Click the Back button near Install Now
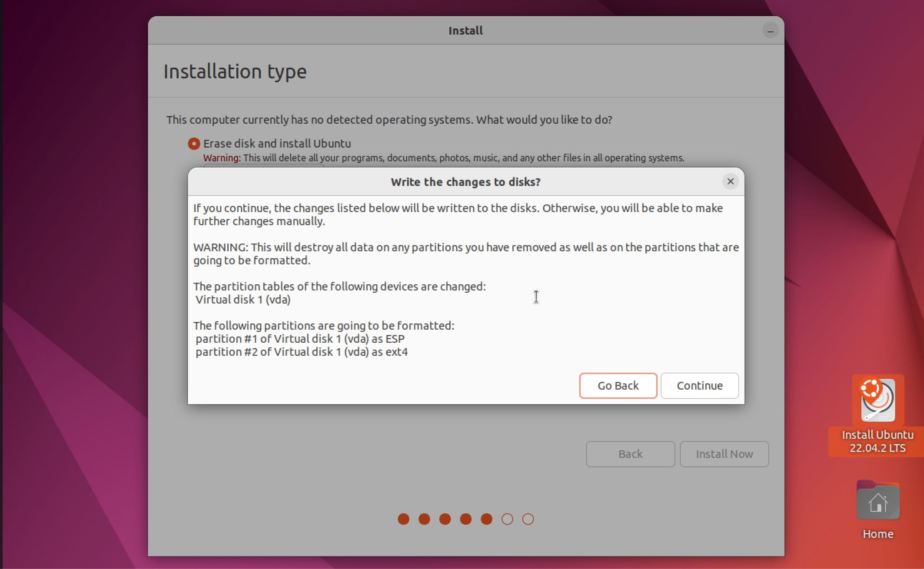 (x=630, y=454)
